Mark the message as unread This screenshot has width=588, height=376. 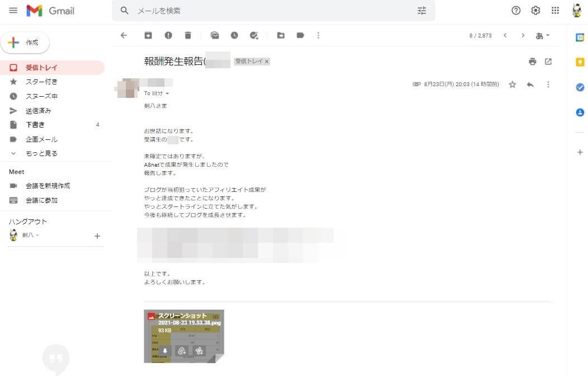point(215,35)
